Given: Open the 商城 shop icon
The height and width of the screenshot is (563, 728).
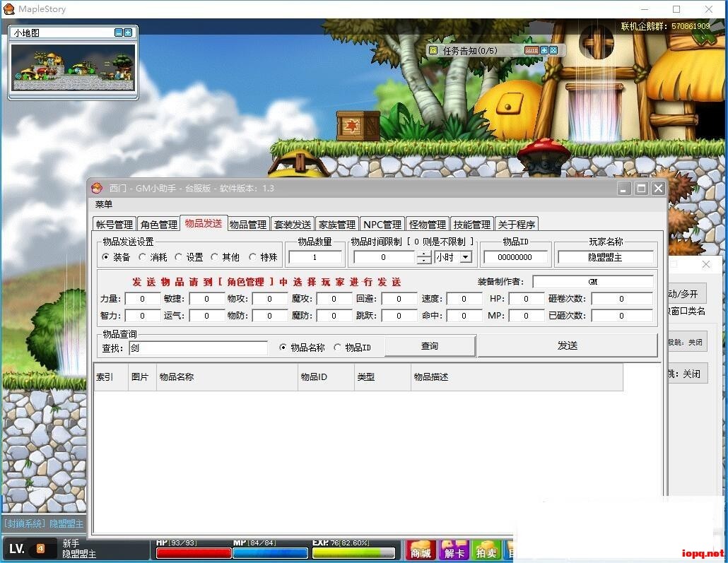Looking at the screenshot, I should click(x=421, y=551).
